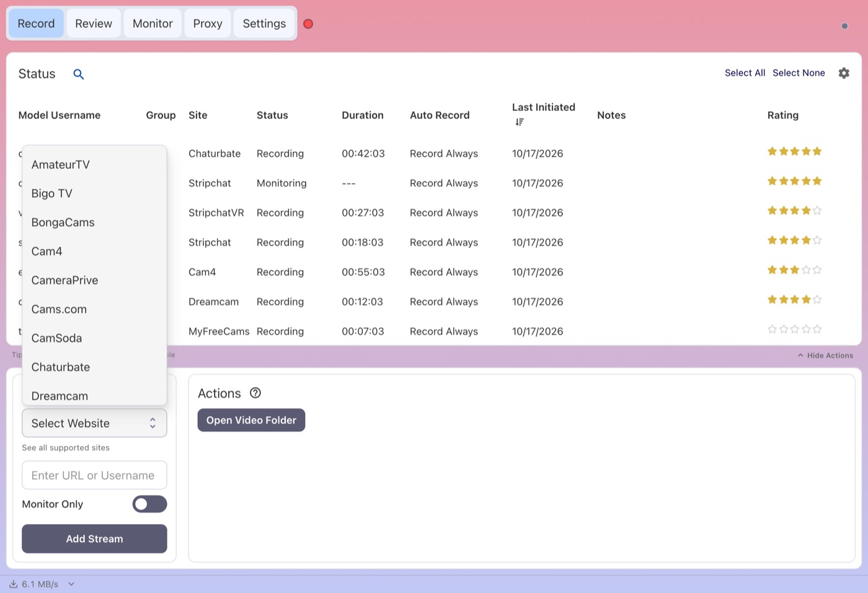The image size is (868, 593).
Task: Click the star rating in the Cam4 row
Action: pyautogui.click(x=794, y=270)
